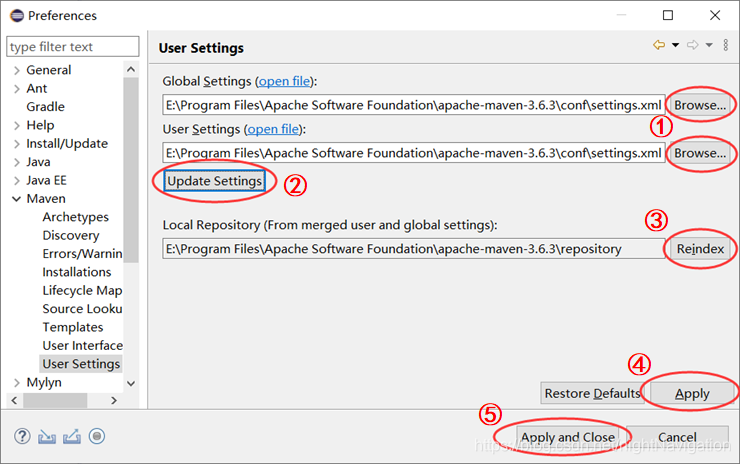Expand the Mylyn tree node
Viewport: 740px width, 464px height.
click(17, 382)
